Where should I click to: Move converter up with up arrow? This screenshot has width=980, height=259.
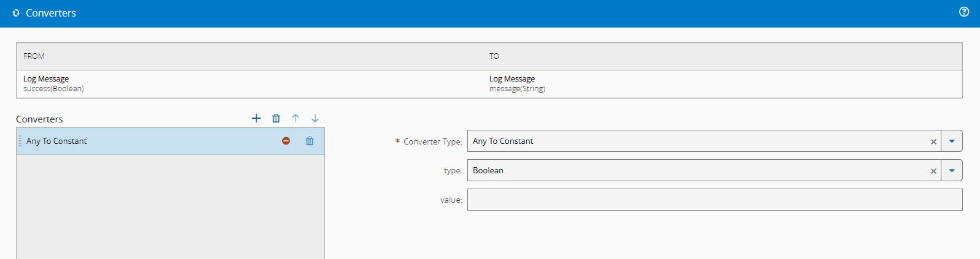(296, 118)
